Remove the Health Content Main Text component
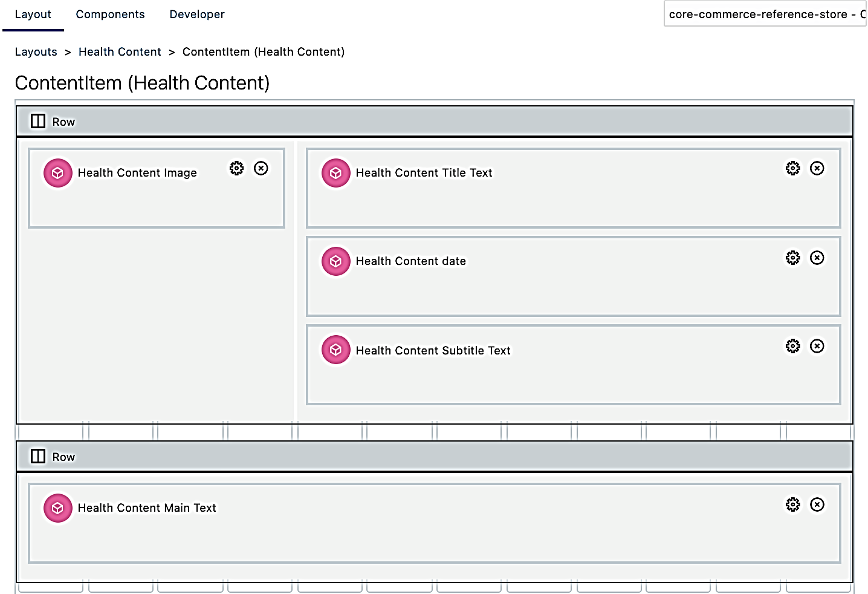 click(x=817, y=504)
